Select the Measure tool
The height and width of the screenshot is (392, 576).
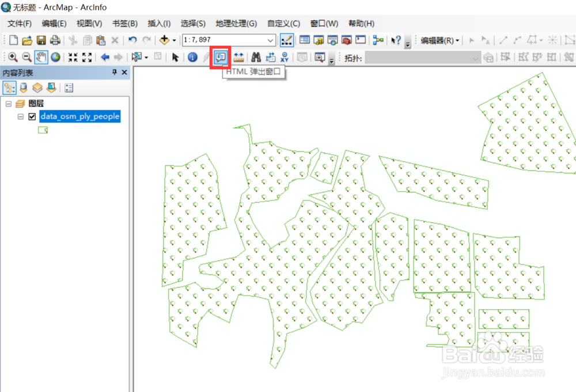(x=239, y=57)
